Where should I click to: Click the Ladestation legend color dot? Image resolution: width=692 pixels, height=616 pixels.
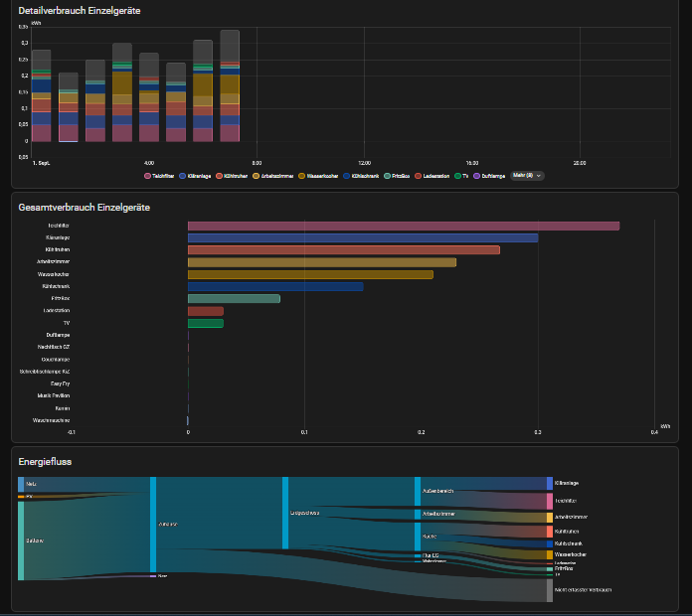pyautogui.click(x=418, y=175)
